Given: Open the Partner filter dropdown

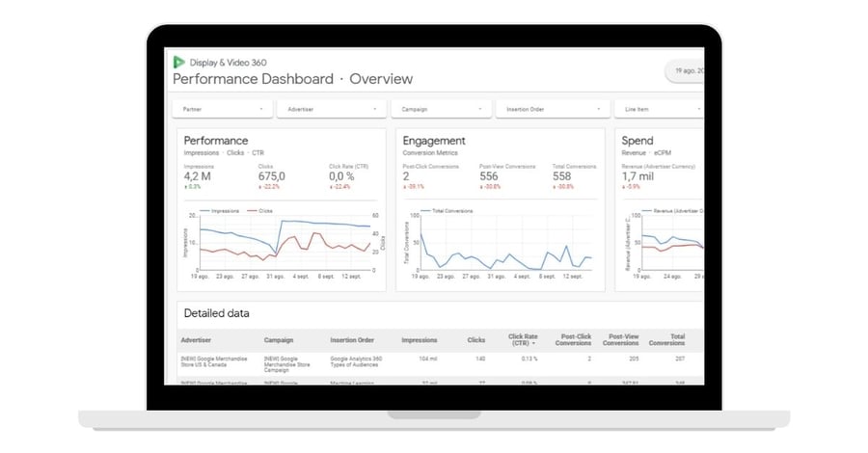Looking at the screenshot, I should [x=223, y=109].
